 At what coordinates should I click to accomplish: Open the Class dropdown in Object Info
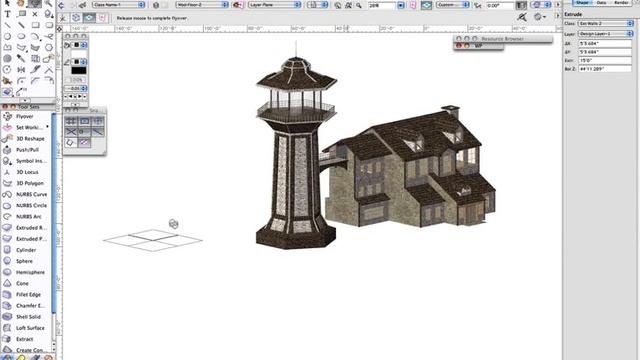click(606, 24)
